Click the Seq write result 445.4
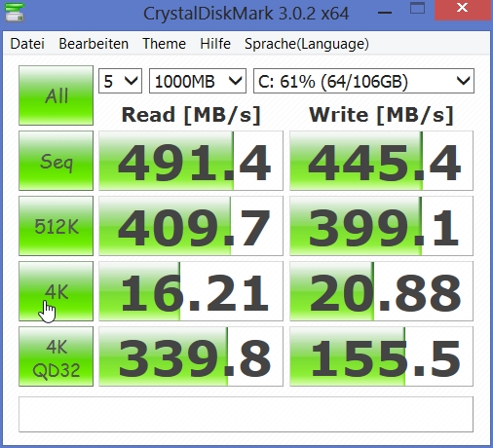The image size is (493, 448). 381,161
